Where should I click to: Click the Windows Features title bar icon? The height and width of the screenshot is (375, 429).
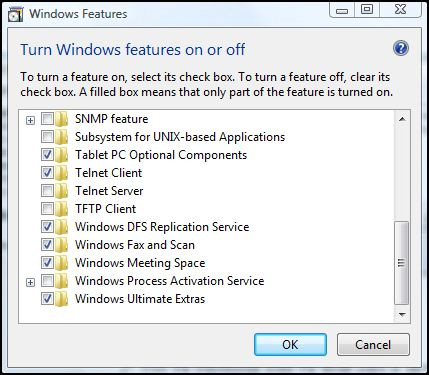(15, 14)
